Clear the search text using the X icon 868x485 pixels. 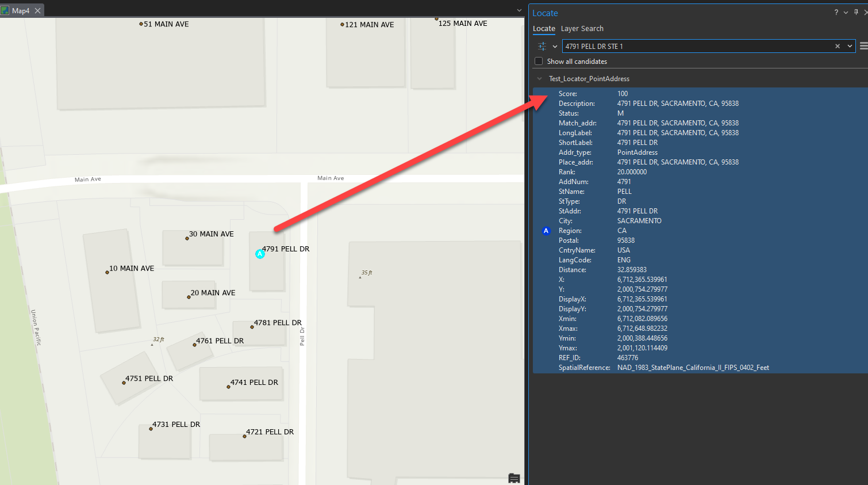837,46
